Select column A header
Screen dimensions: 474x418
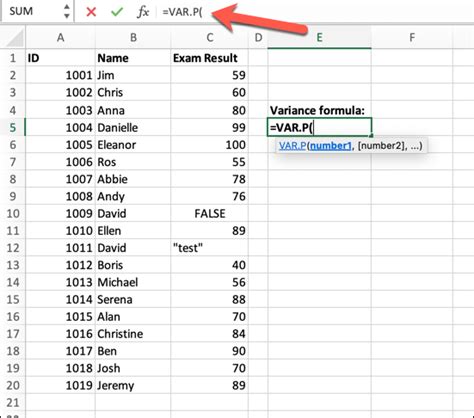point(60,38)
